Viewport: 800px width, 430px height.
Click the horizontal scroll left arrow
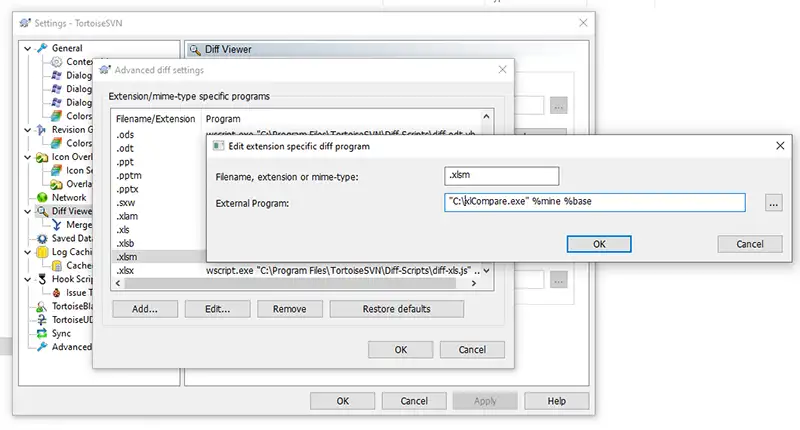[118, 283]
